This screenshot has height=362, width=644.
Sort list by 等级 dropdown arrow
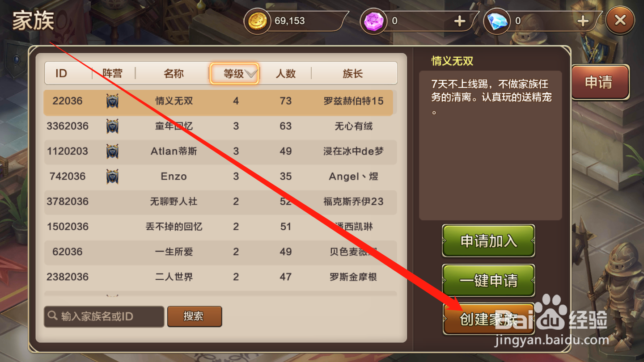point(251,74)
